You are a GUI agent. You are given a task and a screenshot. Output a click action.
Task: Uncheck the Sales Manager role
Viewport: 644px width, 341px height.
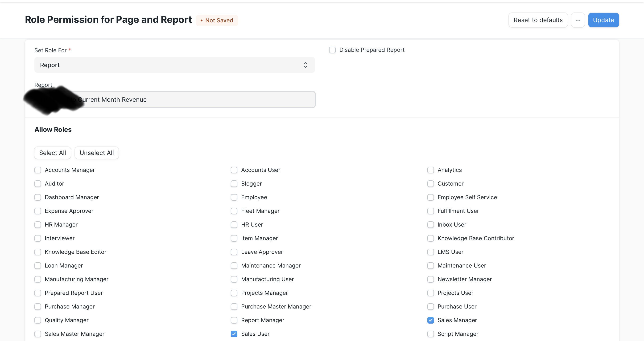point(430,320)
